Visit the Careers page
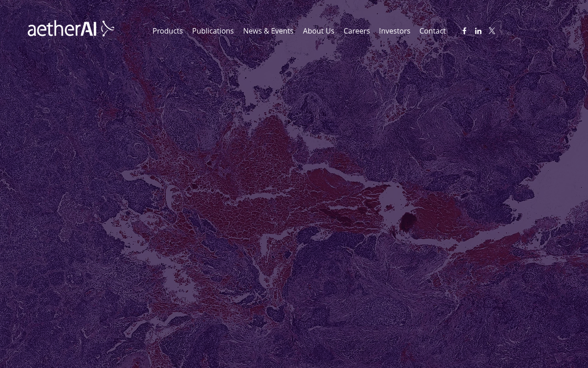The image size is (588, 368). tap(356, 31)
